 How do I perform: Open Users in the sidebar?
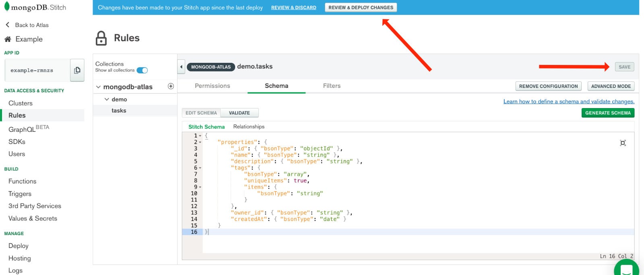[17, 154]
